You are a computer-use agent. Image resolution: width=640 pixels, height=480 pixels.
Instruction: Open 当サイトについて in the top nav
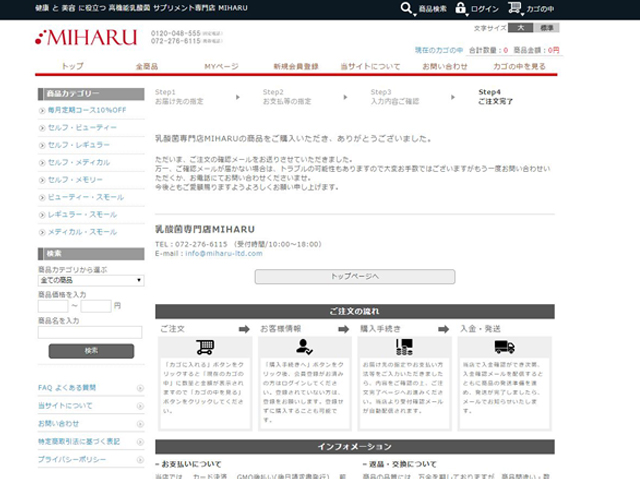pyautogui.click(x=370, y=66)
